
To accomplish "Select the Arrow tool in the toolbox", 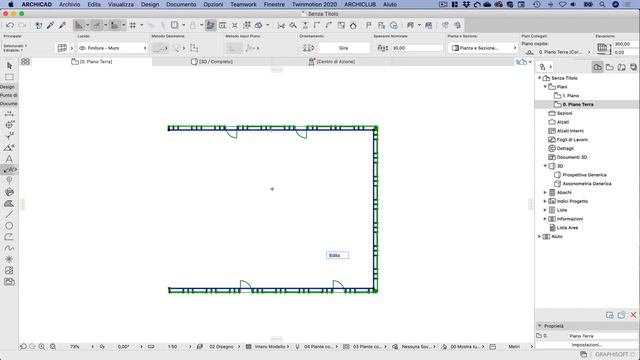I will click(9, 66).
